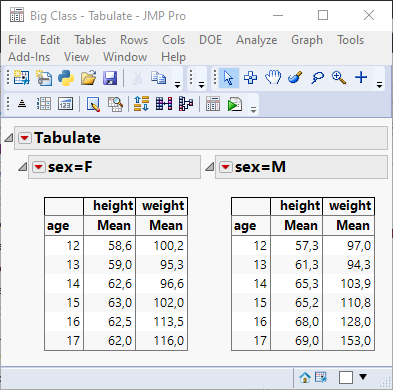The image size is (393, 390).
Task: Open the DOE menu
Action: point(210,40)
